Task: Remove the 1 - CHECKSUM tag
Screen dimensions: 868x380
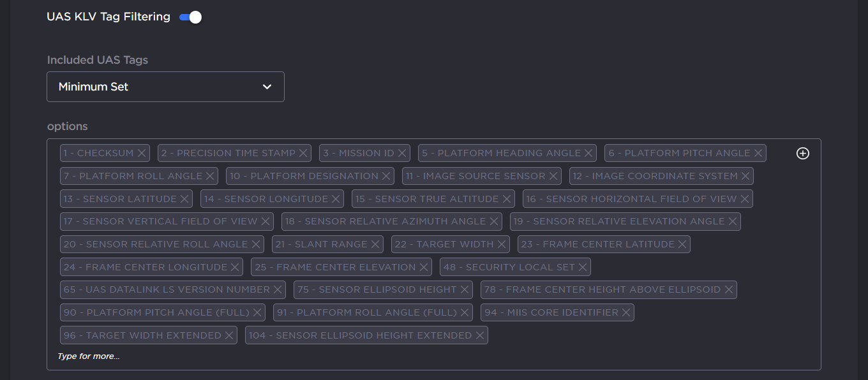Action: 142,153
